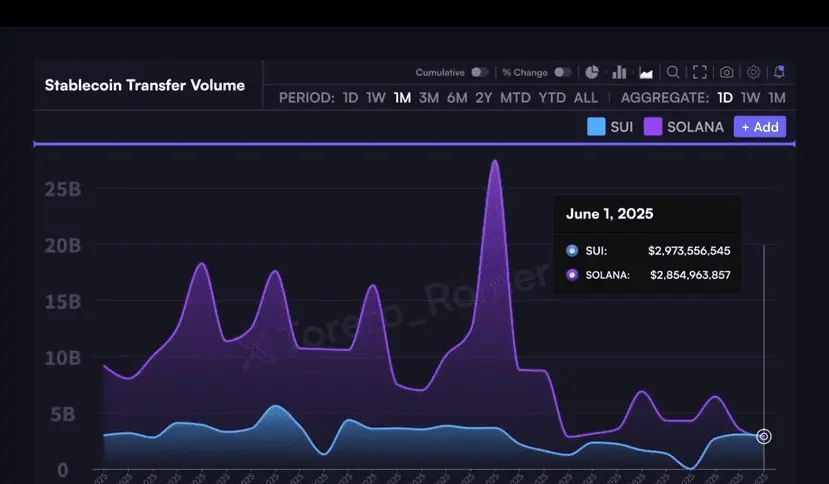This screenshot has width=829, height=484.
Task: Set period to 1D
Action: pyautogui.click(x=351, y=98)
